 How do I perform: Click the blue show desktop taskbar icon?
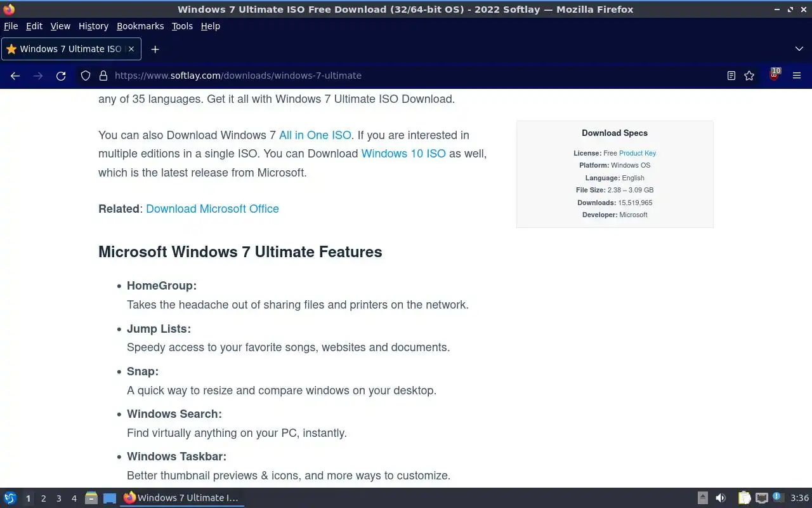tap(110, 498)
